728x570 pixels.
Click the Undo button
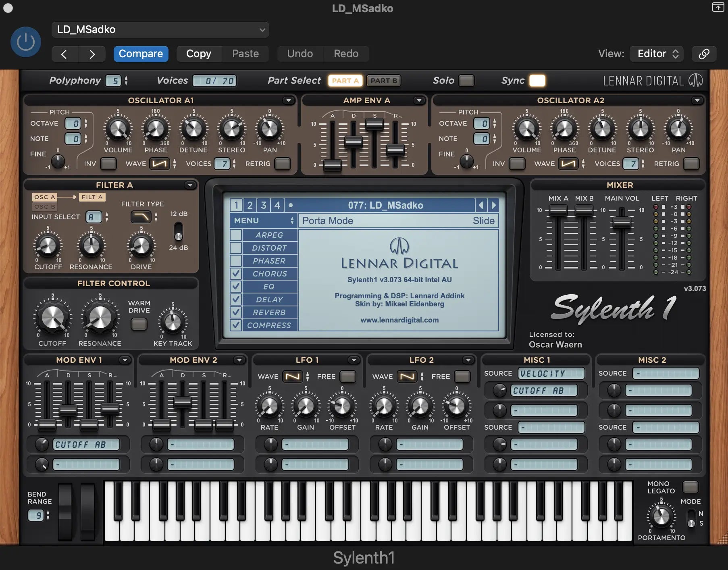[300, 54]
